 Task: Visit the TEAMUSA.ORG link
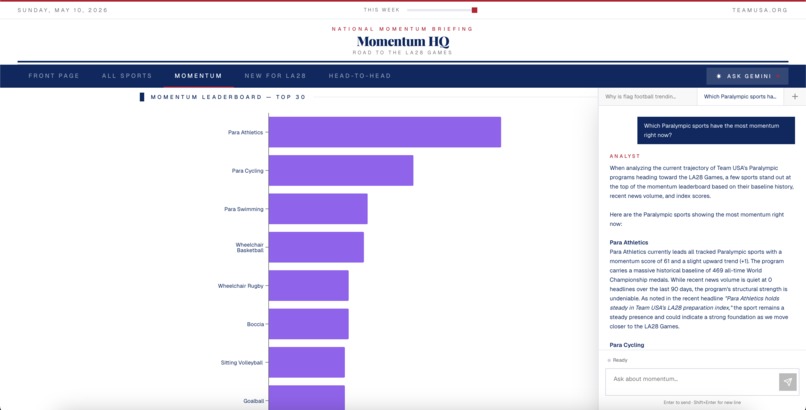point(760,10)
